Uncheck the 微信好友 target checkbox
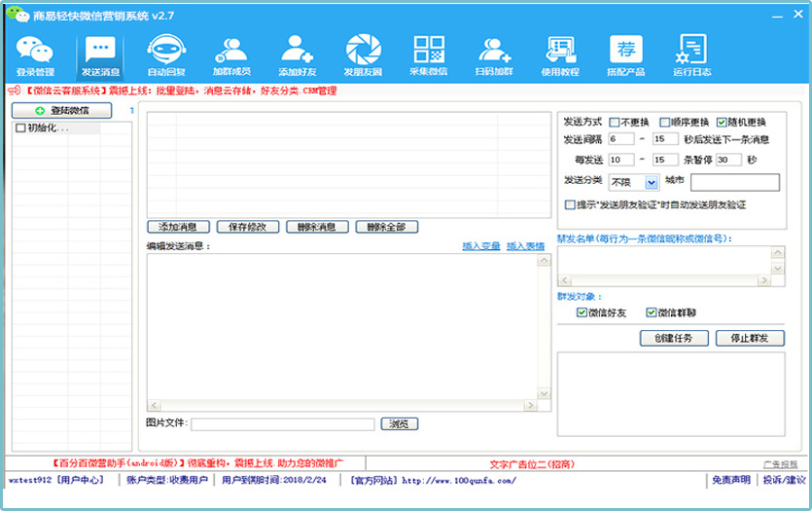This screenshot has height=511, width=812. click(x=582, y=312)
